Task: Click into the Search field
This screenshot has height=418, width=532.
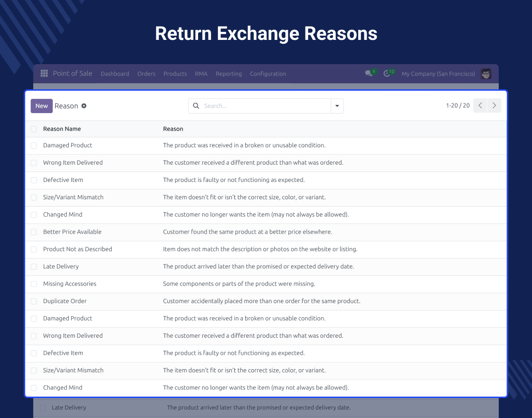Action: (266, 106)
